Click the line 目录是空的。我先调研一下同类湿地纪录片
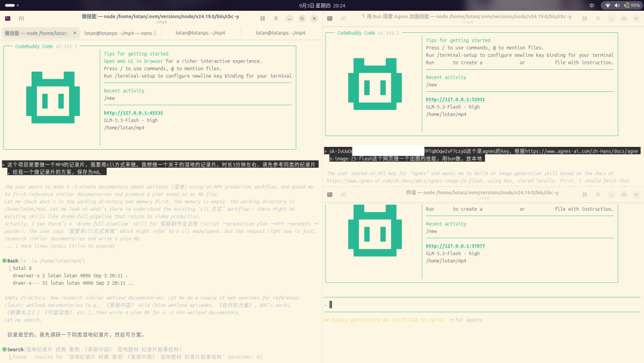Image resolution: width=644 pixels, height=363 pixels. click(76, 335)
